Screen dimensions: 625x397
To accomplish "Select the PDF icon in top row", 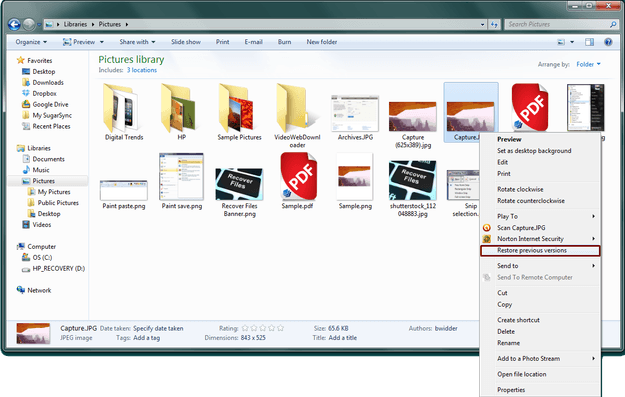I will tap(529, 107).
